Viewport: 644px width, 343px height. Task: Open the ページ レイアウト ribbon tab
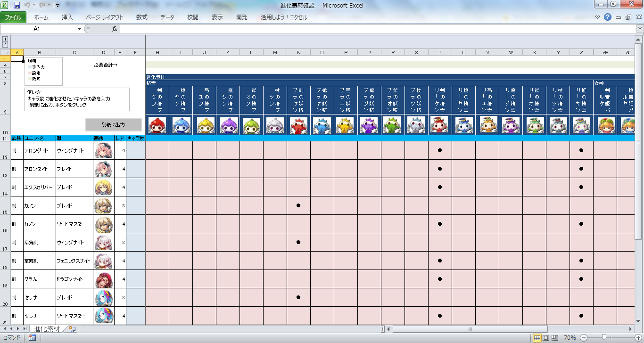(105, 17)
